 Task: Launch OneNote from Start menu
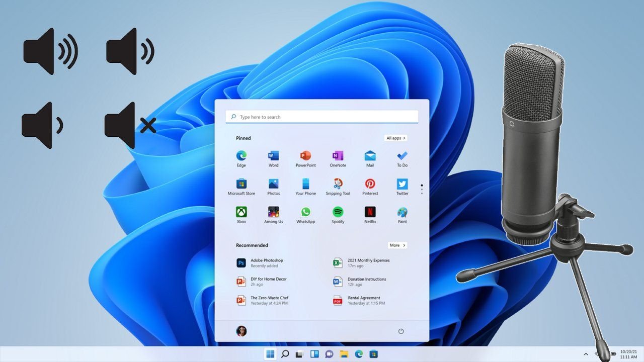click(338, 159)
